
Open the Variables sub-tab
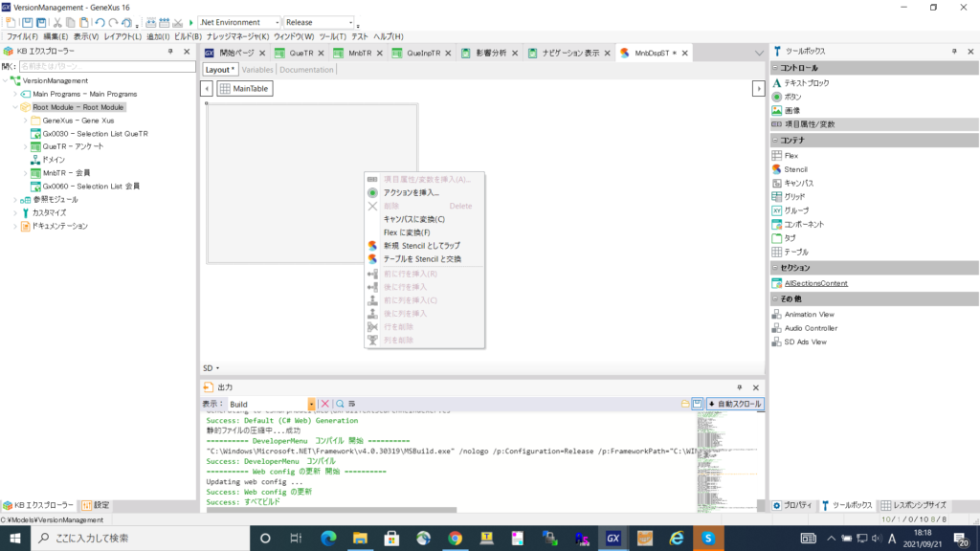point(257,70)
